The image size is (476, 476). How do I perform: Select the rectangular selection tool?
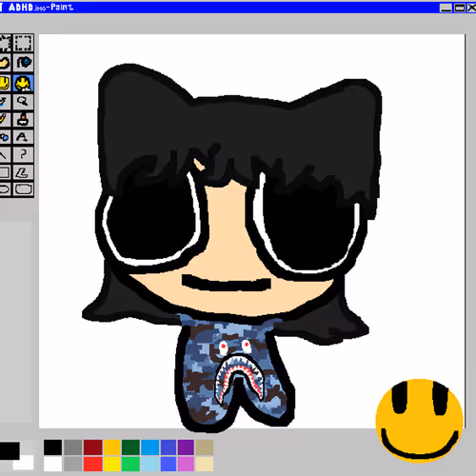[x=23, y=43]
